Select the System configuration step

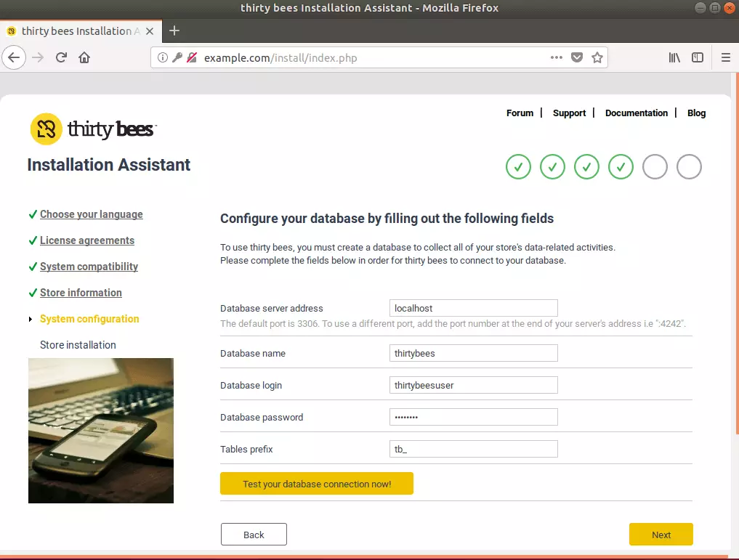pyautogui.click(x=89, y=319)
